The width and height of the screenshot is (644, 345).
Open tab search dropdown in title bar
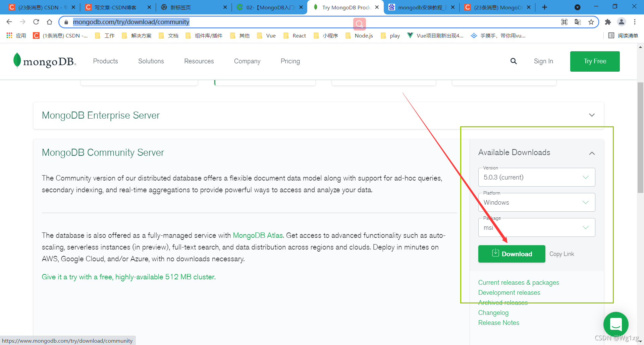click(x=577, y=7)
